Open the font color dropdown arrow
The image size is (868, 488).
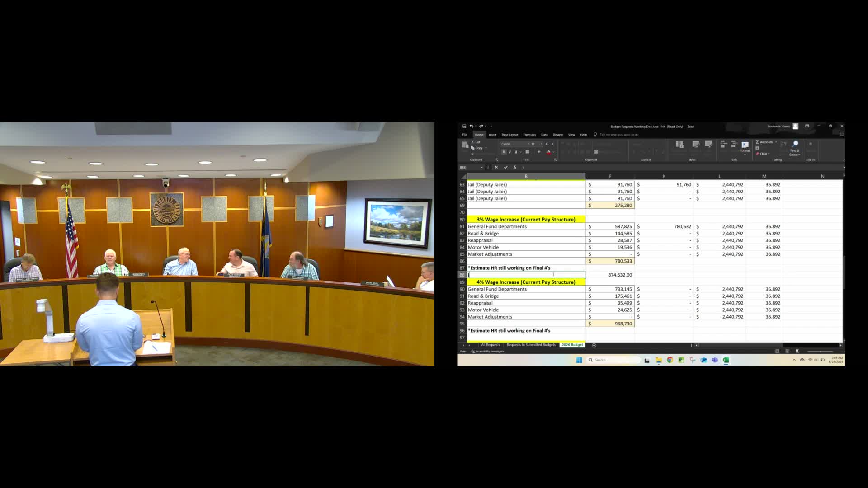553,152
